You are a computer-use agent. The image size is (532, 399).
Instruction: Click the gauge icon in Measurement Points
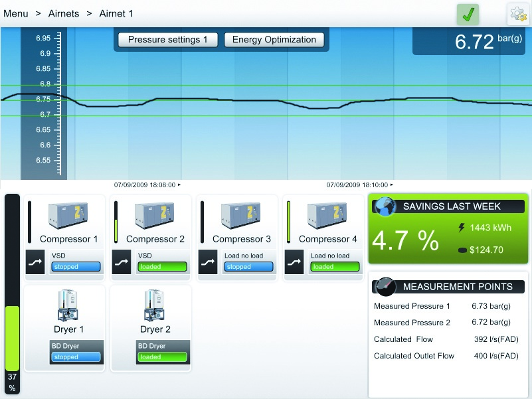tap(385, 287)
